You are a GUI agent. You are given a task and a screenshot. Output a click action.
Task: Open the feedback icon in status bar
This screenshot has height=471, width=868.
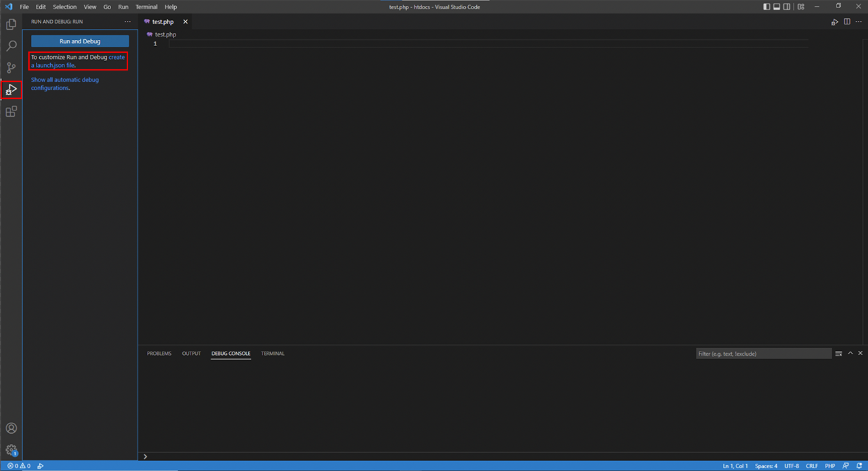[x=846, y=466]
